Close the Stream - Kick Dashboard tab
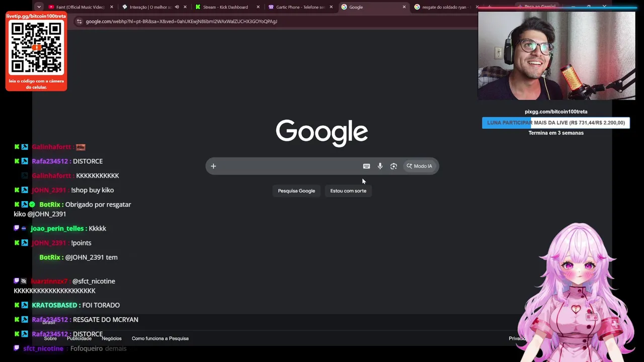Screen dimensions: 644x362 point(258,7)
